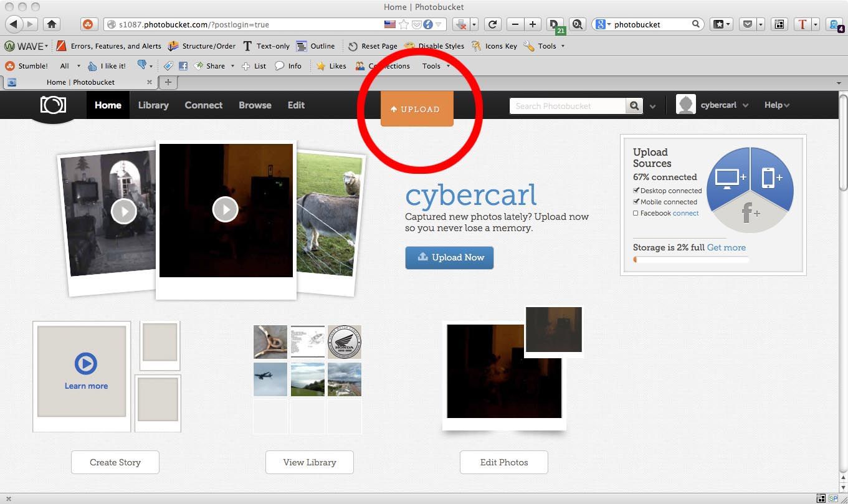Click StumbleUpon List button
The image size is (848, 504).
coord(254,65)
